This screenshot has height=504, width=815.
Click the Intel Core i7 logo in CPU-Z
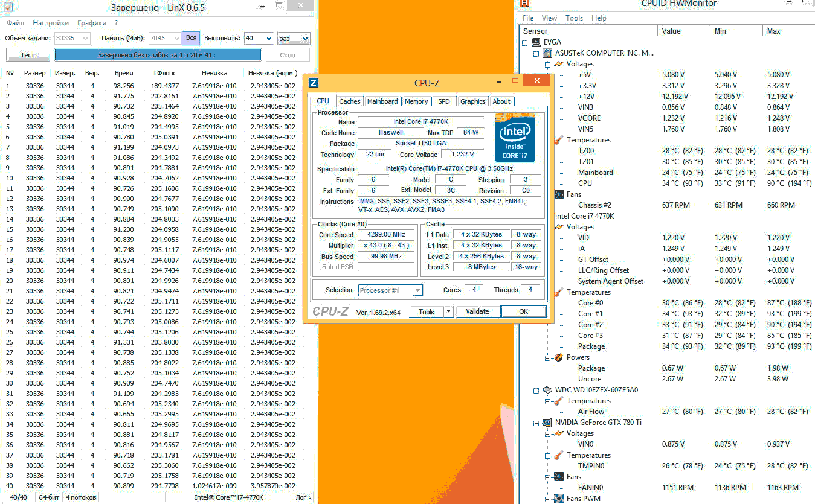click(514, 137)
